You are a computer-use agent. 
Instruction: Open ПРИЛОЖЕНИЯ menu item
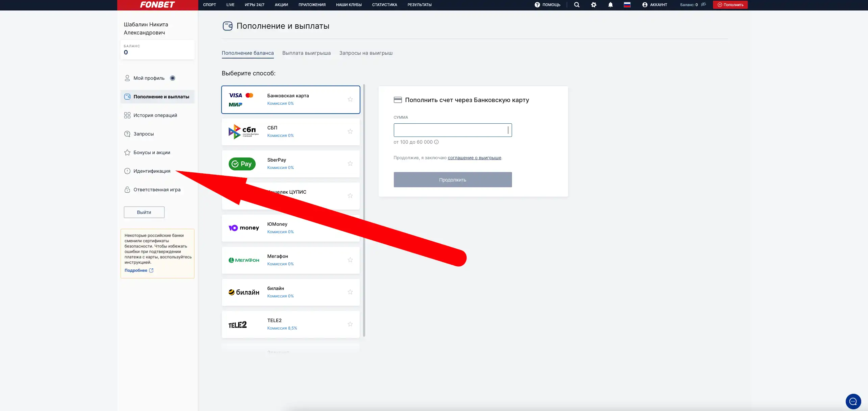coord(312,5)
